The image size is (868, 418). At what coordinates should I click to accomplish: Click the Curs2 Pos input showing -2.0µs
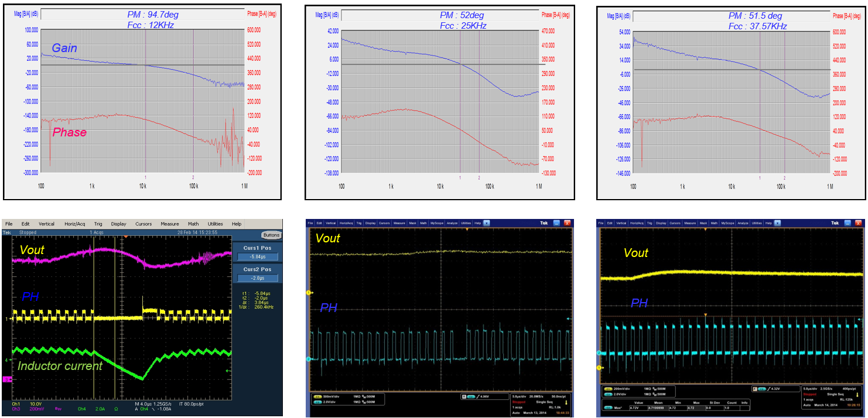(259, 277)
